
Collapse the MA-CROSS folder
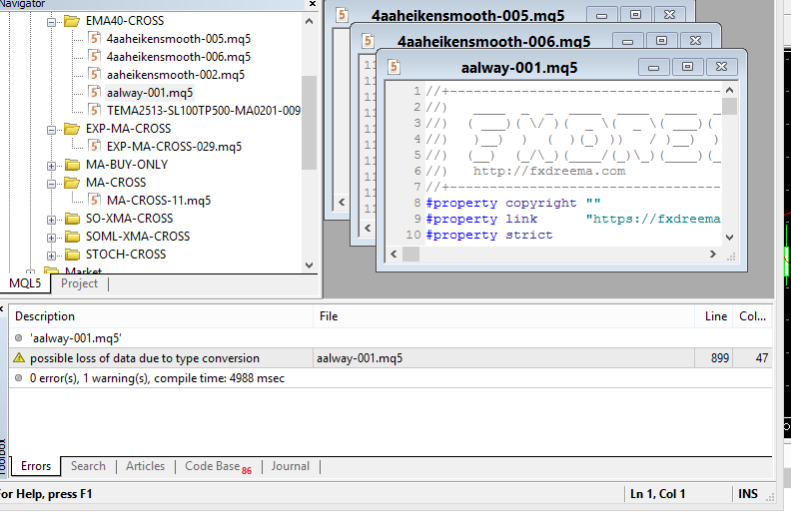pyautogui.click(x=52, y=184)
